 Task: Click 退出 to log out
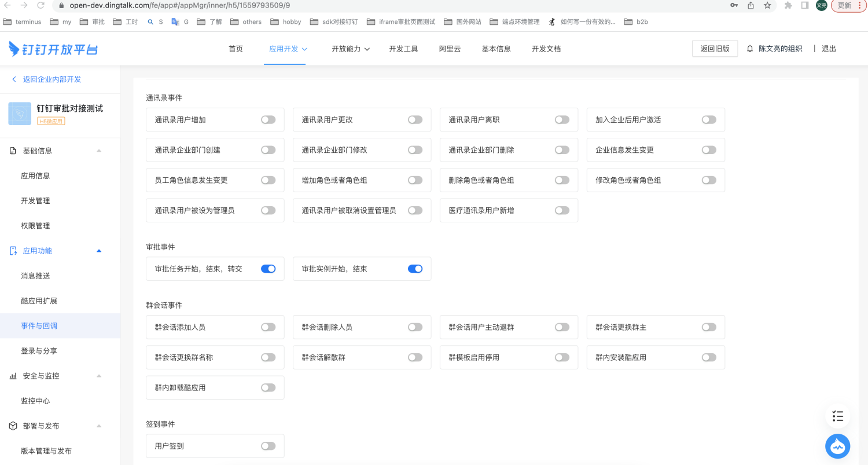pos(829,49)
